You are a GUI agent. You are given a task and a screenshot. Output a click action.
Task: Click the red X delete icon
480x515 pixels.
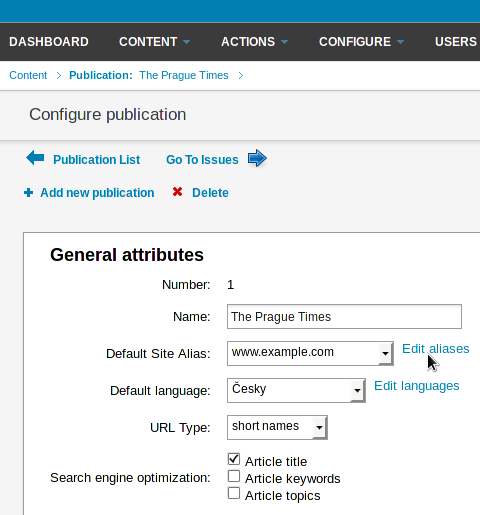(x=177, y=192)
